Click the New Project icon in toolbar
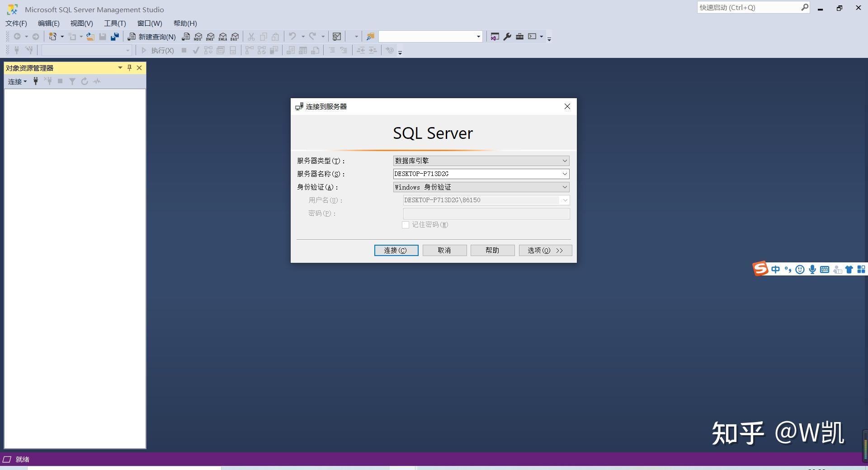Screen dimensions: 868x470 (53, 37)
